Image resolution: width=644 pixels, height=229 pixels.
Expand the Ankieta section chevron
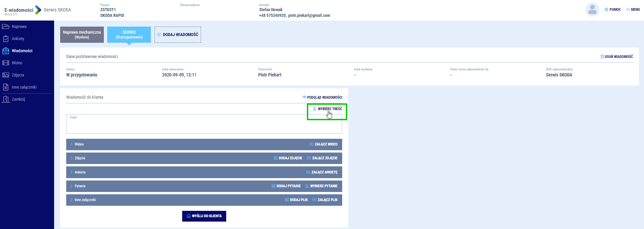coord(72,172)
